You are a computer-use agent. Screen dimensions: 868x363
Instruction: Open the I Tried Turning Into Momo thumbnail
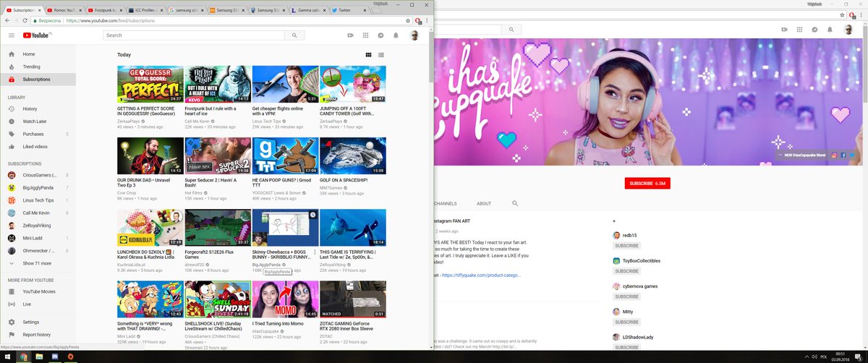click(x=285, y=299)
